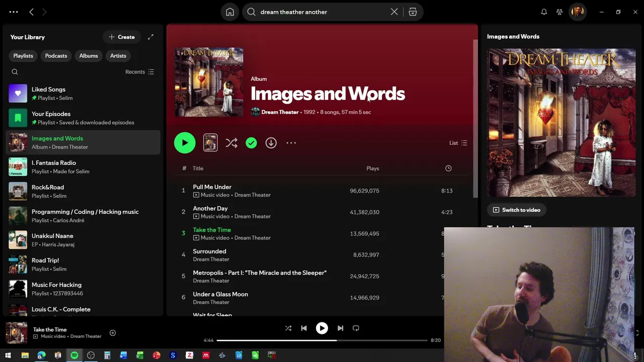The width and height of the screenshot is (644, 362).
Task: Filter library by Playlists
Action: pyautogui.click(x=23, y=56)
